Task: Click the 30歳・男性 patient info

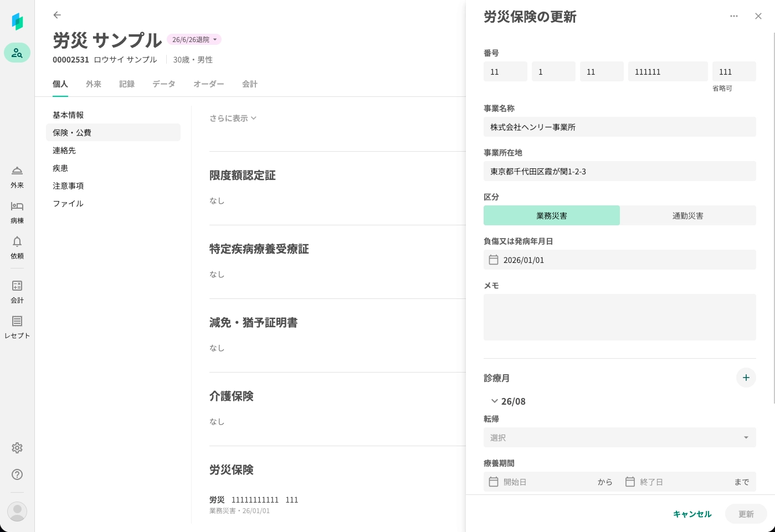Action: point(193,60)
